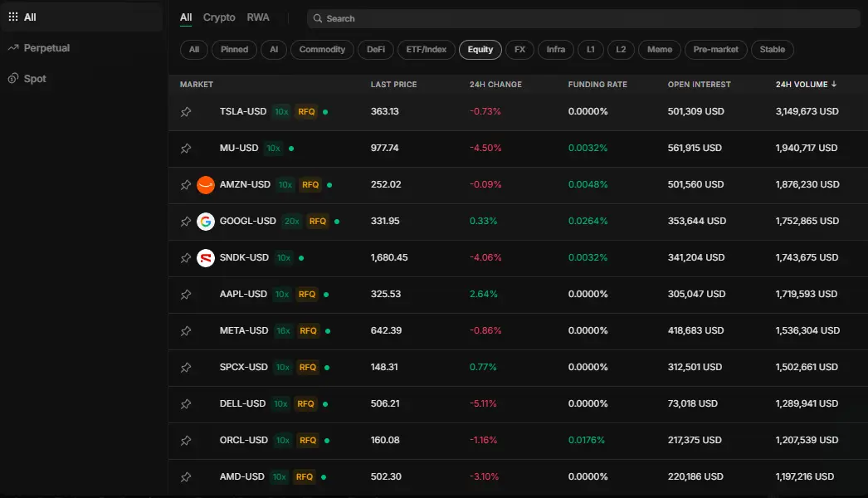868x498 pixels.
Task: Pin the SNDK-USD market
Action: pyautogui.click(x=186, y=258)
